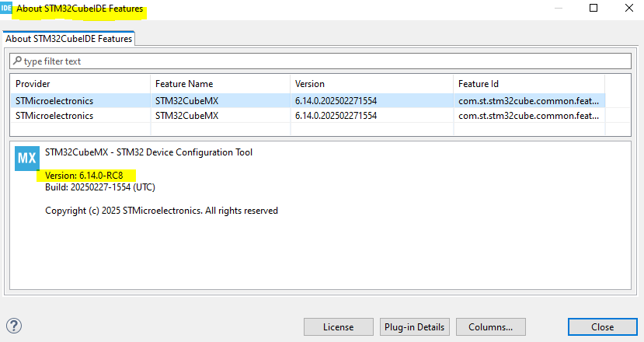Close the dialog with title bar X
644x342 pixels.
tap(628, 9)
